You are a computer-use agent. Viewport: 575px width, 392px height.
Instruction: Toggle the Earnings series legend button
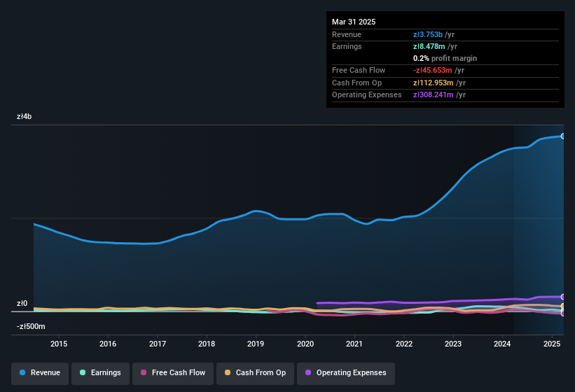(100, 373)
